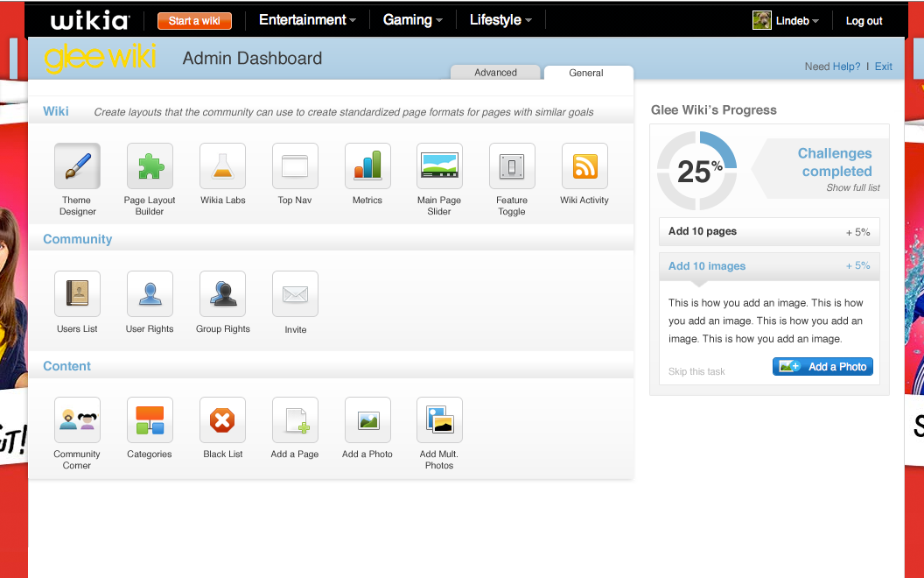Click the Glee Wiki's Progress heading

pos(714,110)
